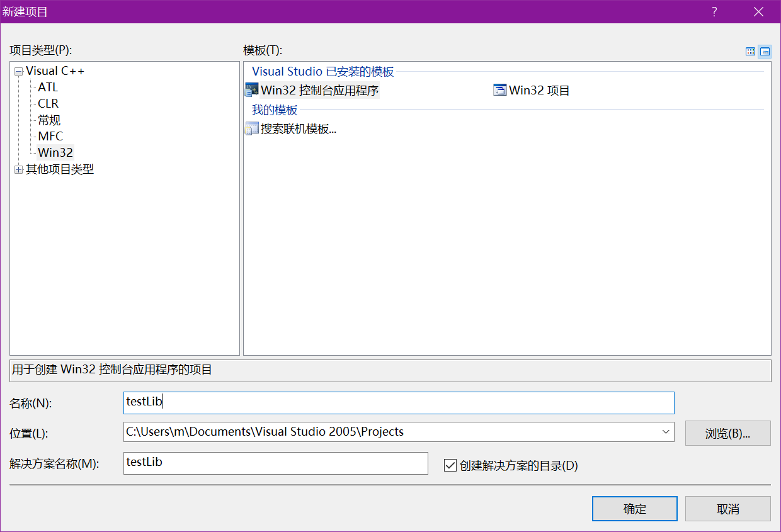The height and width of the screenshot is (532, 781).
Task: Select CLR project type
Action: point(48,103)
